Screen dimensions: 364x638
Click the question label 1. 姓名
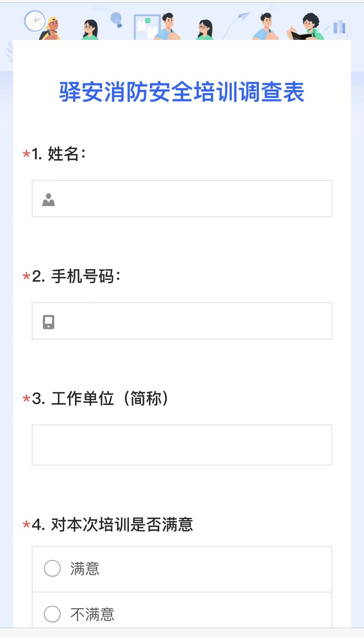[x=58, y=154]
